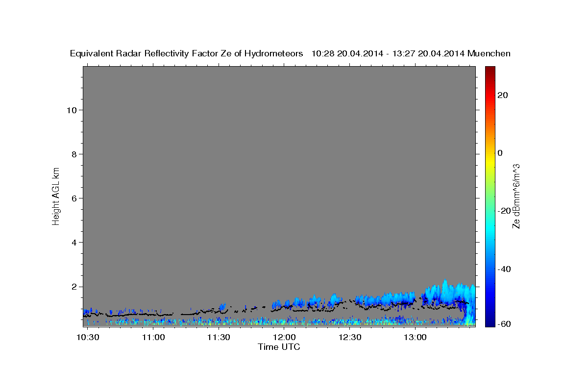Click the 12:00 time axis label
Viewport: 588px width, 392px height.
point(284,337)
